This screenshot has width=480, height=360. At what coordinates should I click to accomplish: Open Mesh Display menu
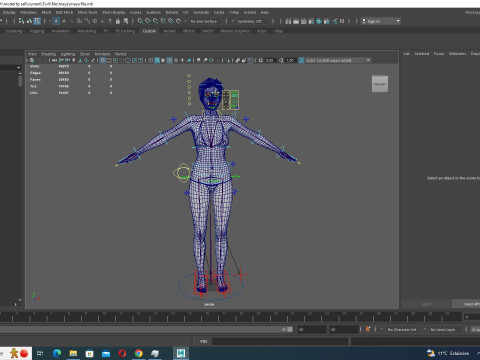tap(113, 12)
